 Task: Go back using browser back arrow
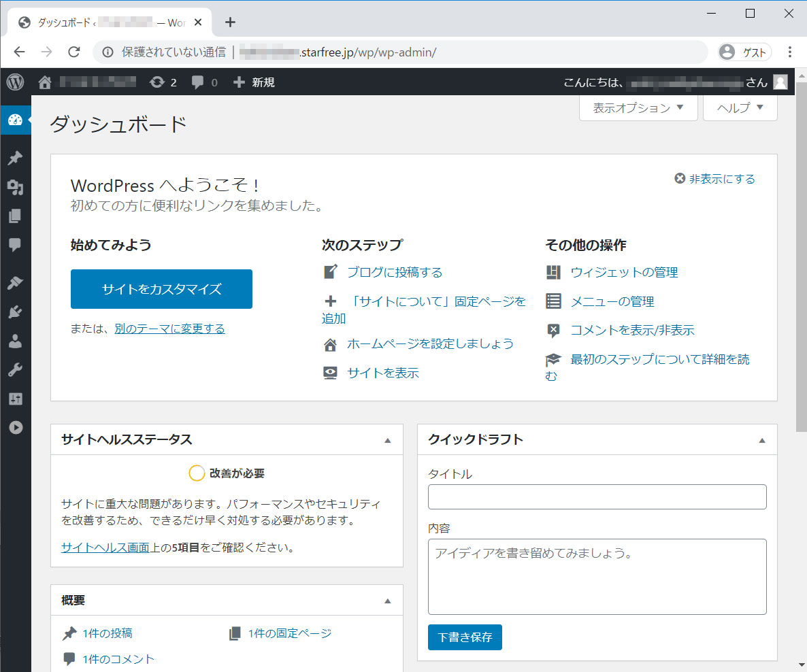19,52
